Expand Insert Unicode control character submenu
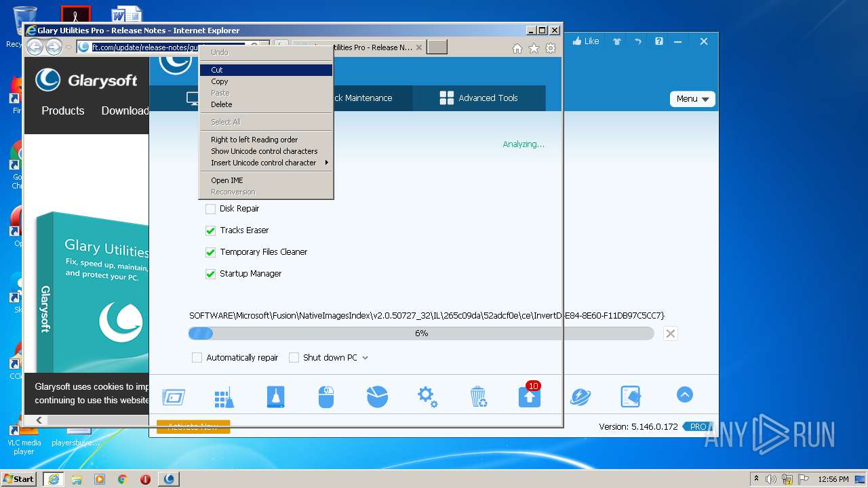Image resolution: width=868 pixels, height=488 pixels. [x=266, y=163]
